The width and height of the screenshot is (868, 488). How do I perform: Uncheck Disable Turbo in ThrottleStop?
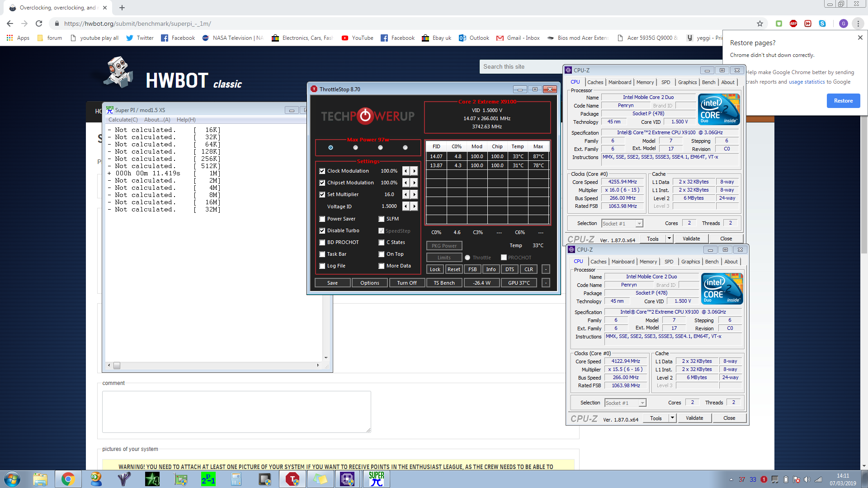point(322,230)
